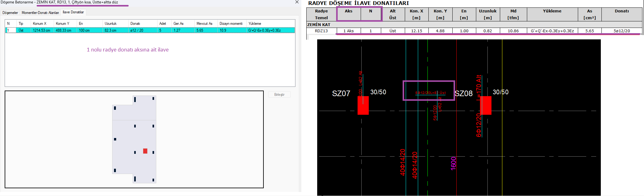
Task: Click the red marker in slab preview
Action: click(145, 151)
